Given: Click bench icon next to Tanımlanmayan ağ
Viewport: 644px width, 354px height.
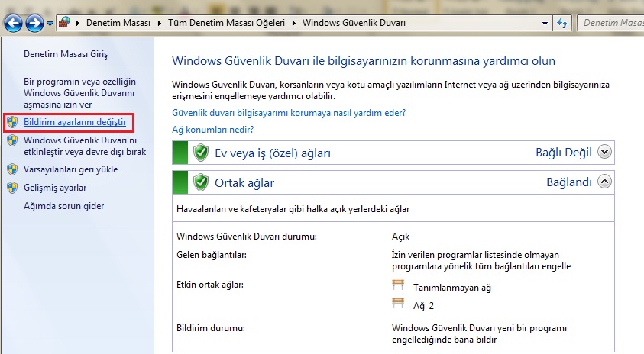Looking at the screenshot, I should coord(398,285).
